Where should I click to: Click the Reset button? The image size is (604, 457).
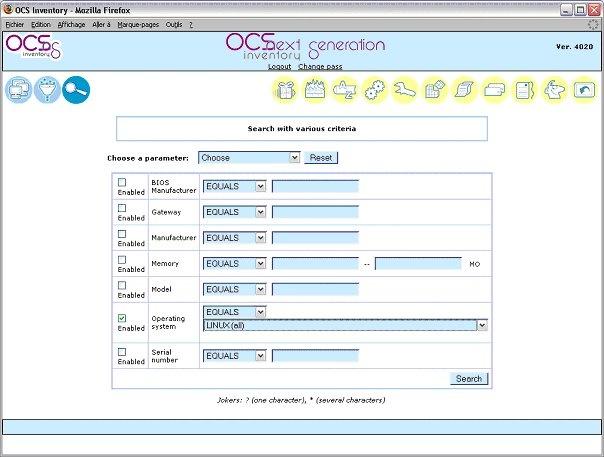click(321, 158)
